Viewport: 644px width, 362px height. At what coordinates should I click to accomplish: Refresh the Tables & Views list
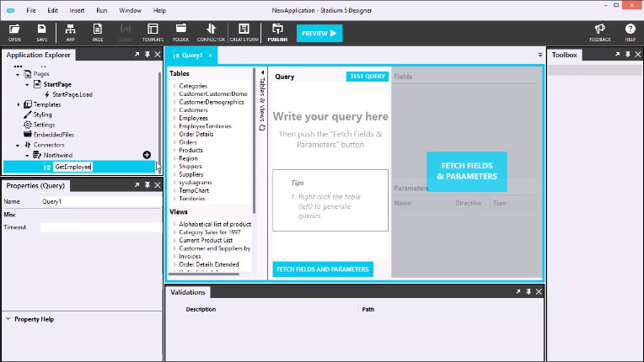pyautogui.click(x=262, y=128)
